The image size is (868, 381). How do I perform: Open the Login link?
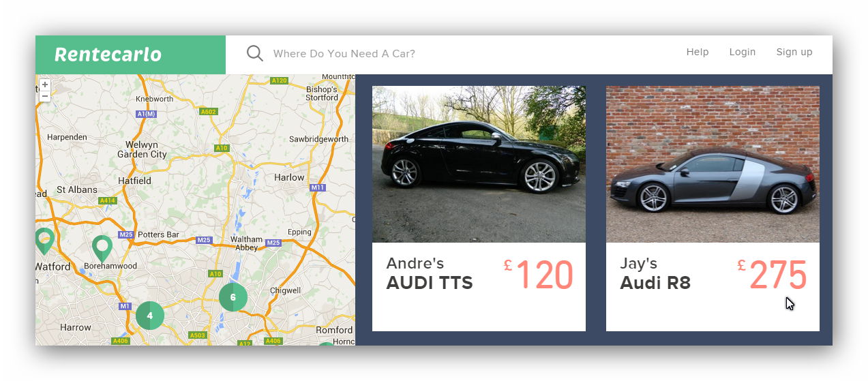point(743,52)
